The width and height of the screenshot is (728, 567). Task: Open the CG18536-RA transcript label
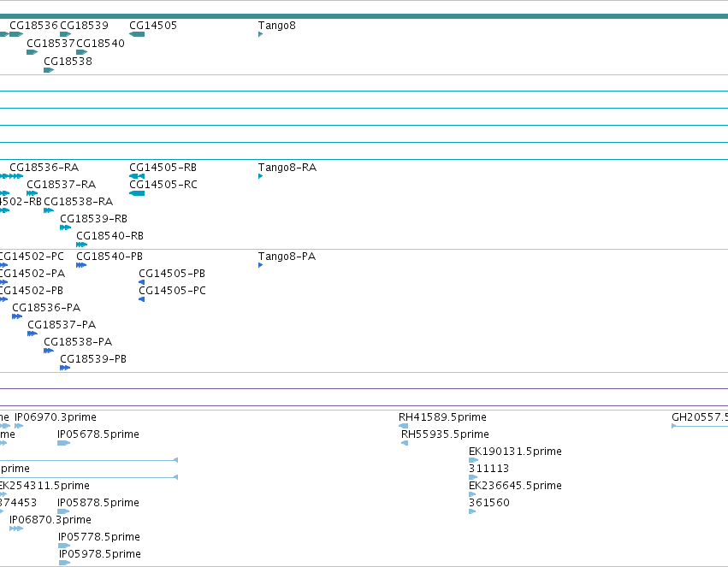pyautogui.click(x=44, y=167)
